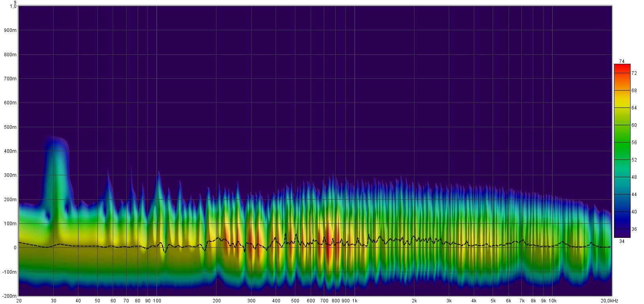Click the 100m time axis label
This screenshot has height=304, width=644.
pos(11,224)
